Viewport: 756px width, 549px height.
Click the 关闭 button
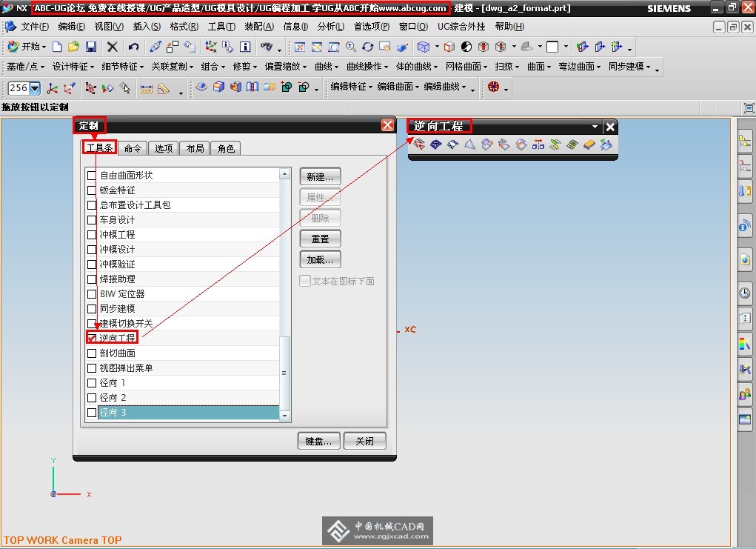(x=364, y=441)
